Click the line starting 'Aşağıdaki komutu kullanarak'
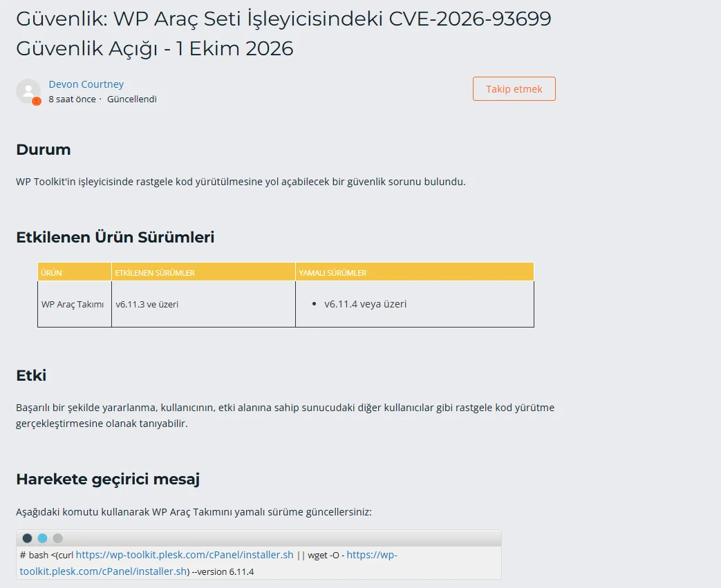 coord(194,512)
